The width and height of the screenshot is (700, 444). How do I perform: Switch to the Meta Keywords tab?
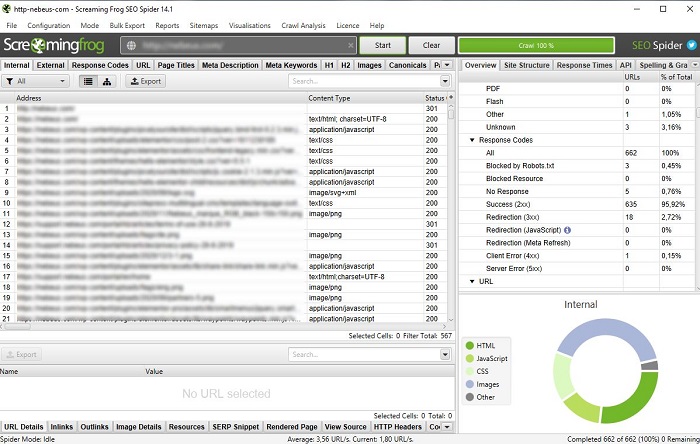pos(291,65)
